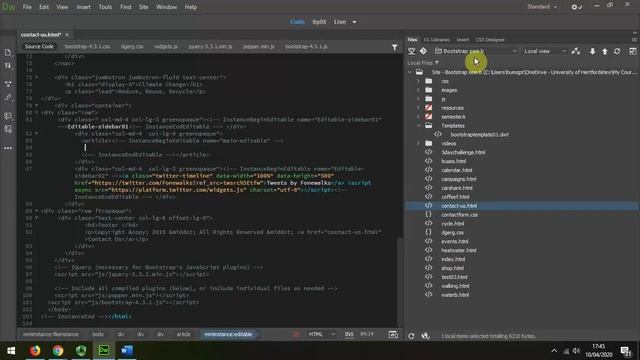
Task: Click the Apply Comment icon
Action: point(8,116)
